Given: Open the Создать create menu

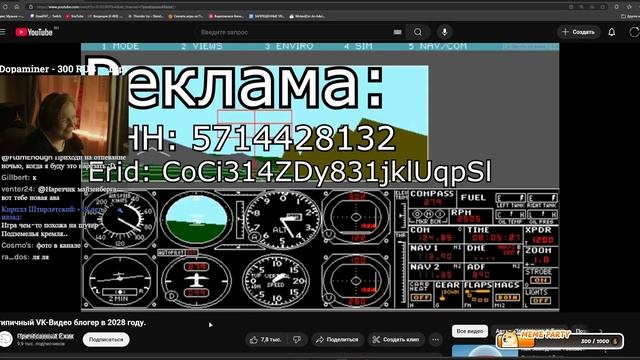Looking at the screenshot, I should (578, 32).
